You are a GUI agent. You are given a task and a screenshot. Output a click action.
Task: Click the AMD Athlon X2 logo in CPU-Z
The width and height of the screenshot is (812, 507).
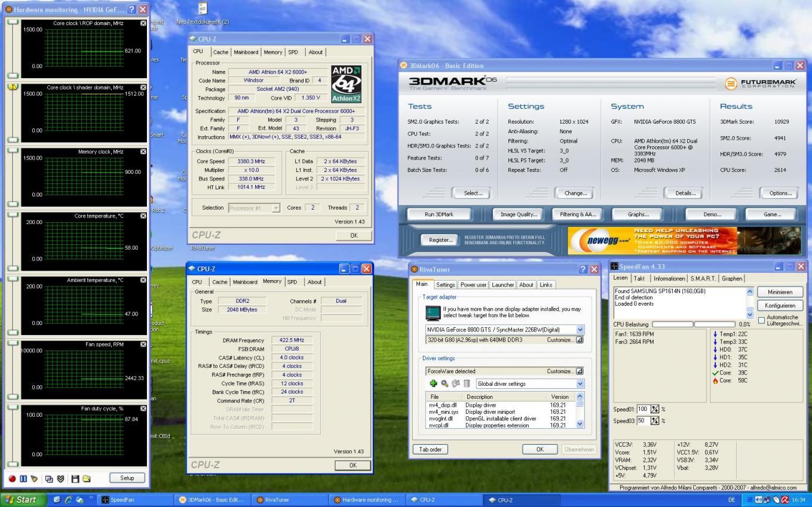[x=347, y=84]
